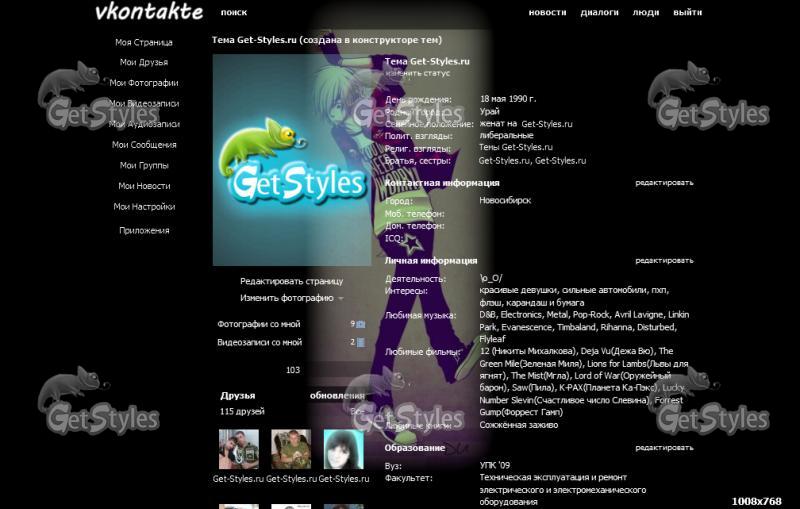This screenshot has height=509, width=800.
Task: Open video icon next to 'Видеозаписи со мной'
Action: (x=361, y=342)
